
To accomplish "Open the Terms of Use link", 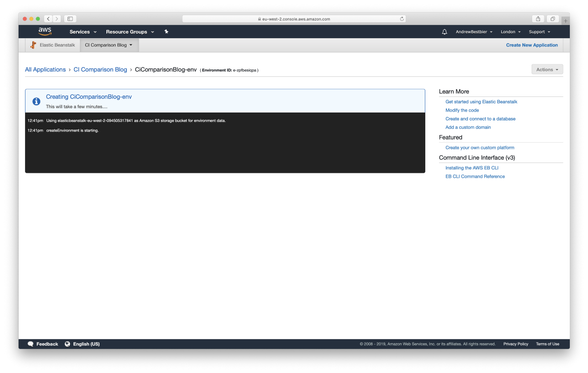I will point(547,344).
